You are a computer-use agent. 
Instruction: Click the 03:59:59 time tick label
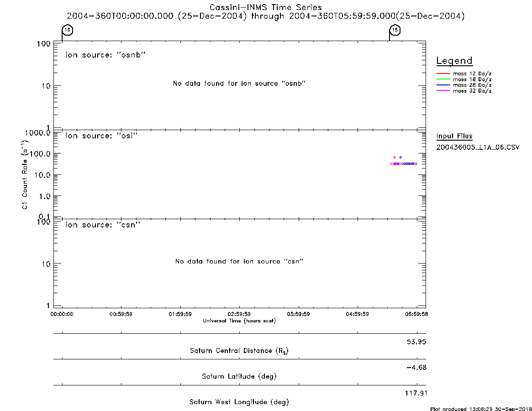click(298, 314)
